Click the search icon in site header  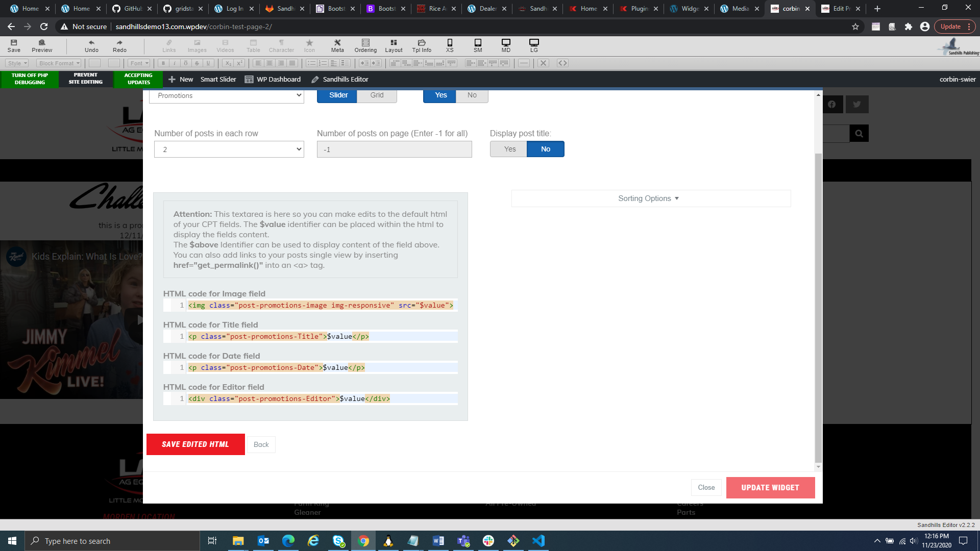(x=859, y=134)
